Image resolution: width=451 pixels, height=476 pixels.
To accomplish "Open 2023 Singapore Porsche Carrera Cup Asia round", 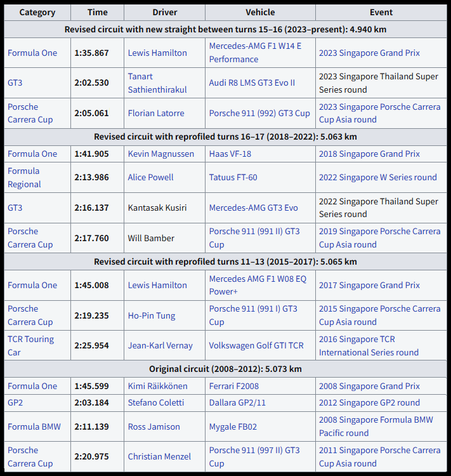I will click(379, 113).
